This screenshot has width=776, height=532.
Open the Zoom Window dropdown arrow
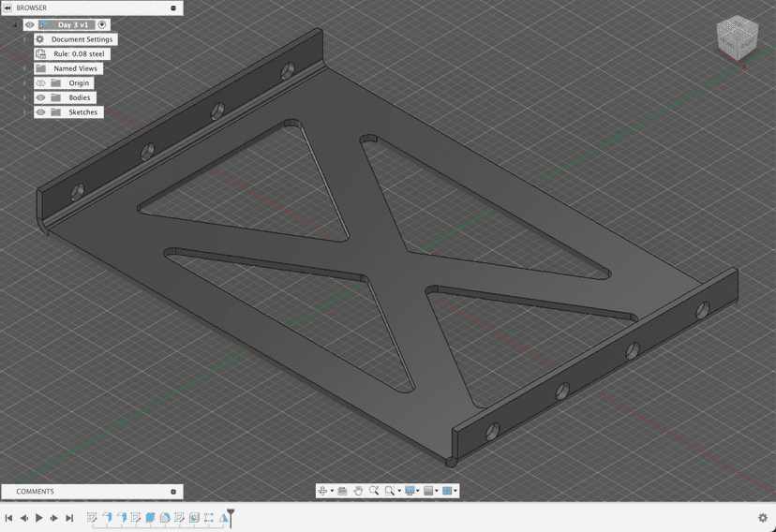tap(398, 492)
